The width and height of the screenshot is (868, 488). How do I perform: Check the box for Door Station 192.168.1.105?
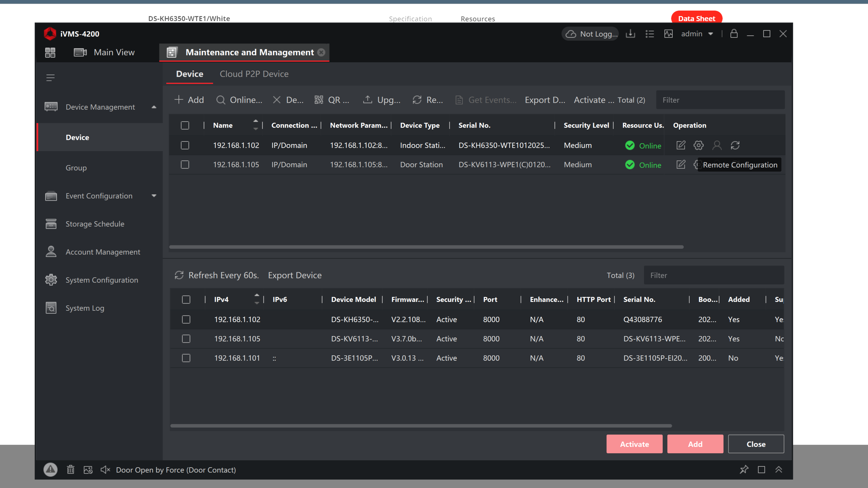185,164
